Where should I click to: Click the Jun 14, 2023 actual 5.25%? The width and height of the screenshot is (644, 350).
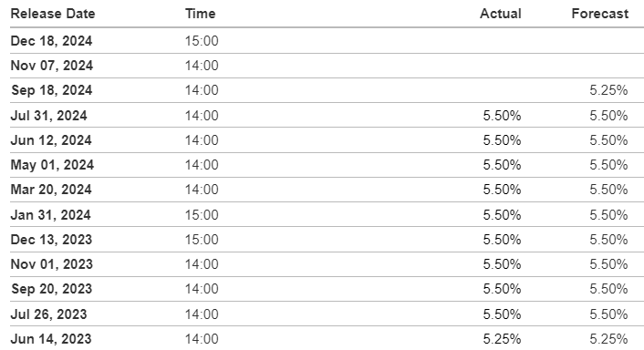click(x=502, y=339)
